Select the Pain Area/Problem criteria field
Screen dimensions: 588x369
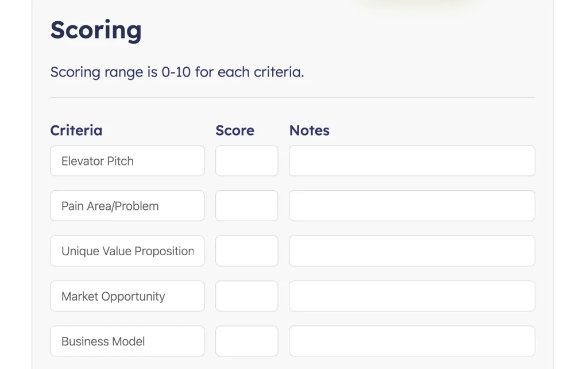click(x=127, y=206)
